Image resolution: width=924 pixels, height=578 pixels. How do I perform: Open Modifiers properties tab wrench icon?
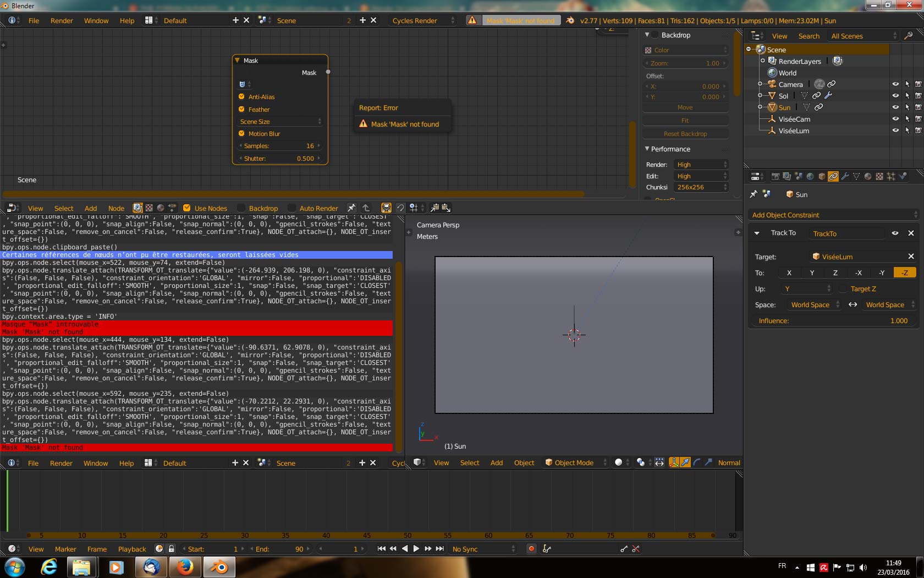pyautogui.click(x=845, y=177)
